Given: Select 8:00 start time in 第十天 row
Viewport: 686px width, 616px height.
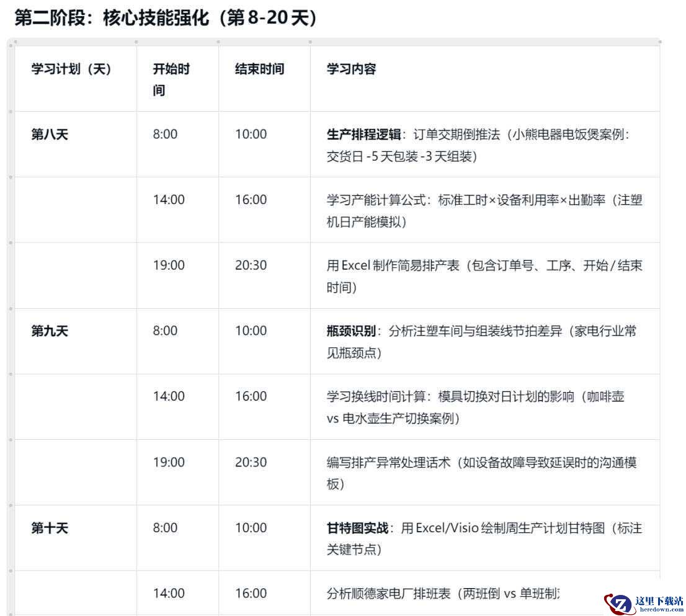Looking at the screenshot, I should pyautogui.click(x=165, y=528).
